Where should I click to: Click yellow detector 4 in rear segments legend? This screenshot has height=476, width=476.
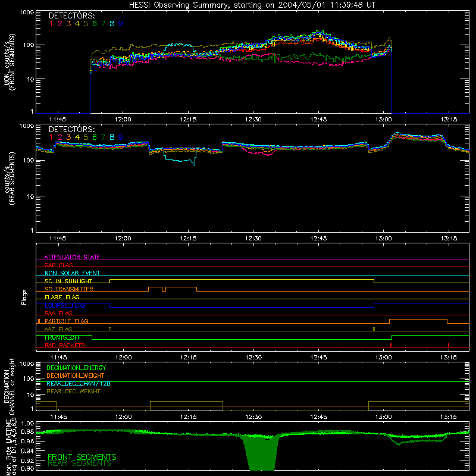[x=77, y=137]
